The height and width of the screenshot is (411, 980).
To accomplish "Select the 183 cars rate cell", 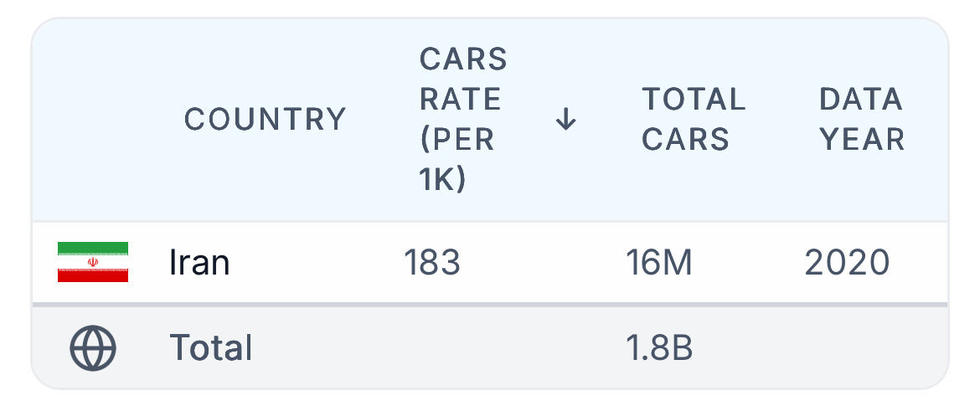I will (x=432, y=262).
